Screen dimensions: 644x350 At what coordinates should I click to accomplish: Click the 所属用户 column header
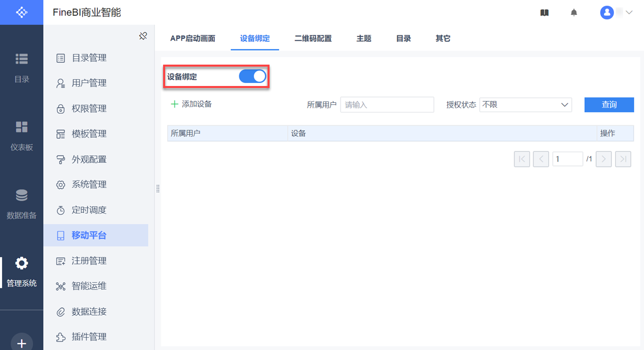coord(227,133)
